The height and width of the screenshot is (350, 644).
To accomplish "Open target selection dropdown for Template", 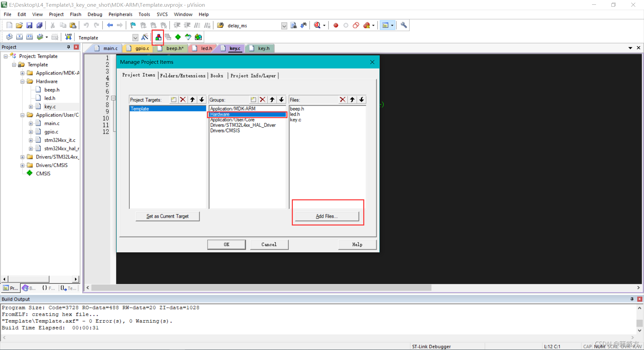I will [135, 38].
